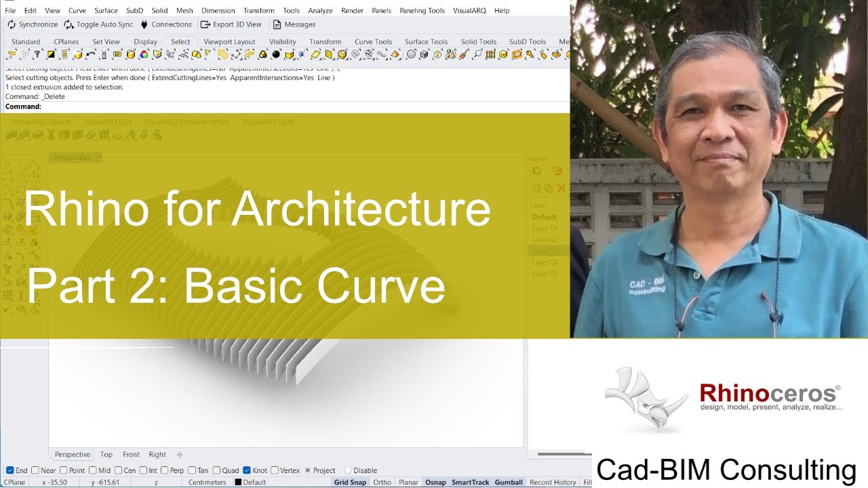Uncheck the End object snap
Viewport: 868px width, 488px height.
[x=10, y=470]
